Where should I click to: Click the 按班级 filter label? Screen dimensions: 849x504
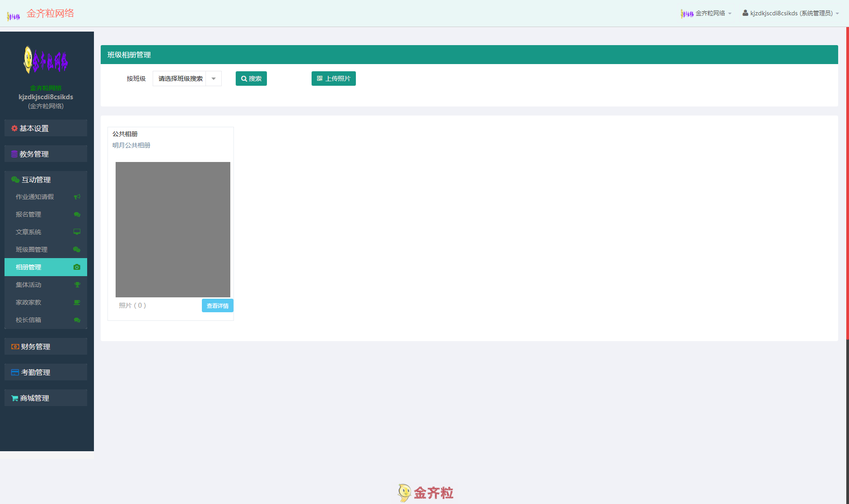tap(136, 79)
